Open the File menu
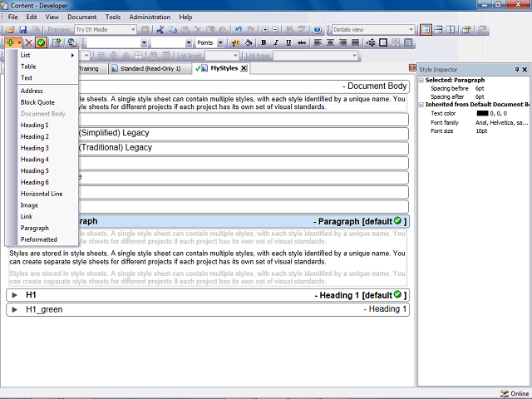This screenshot has height=399, width=532. point(13,17)
